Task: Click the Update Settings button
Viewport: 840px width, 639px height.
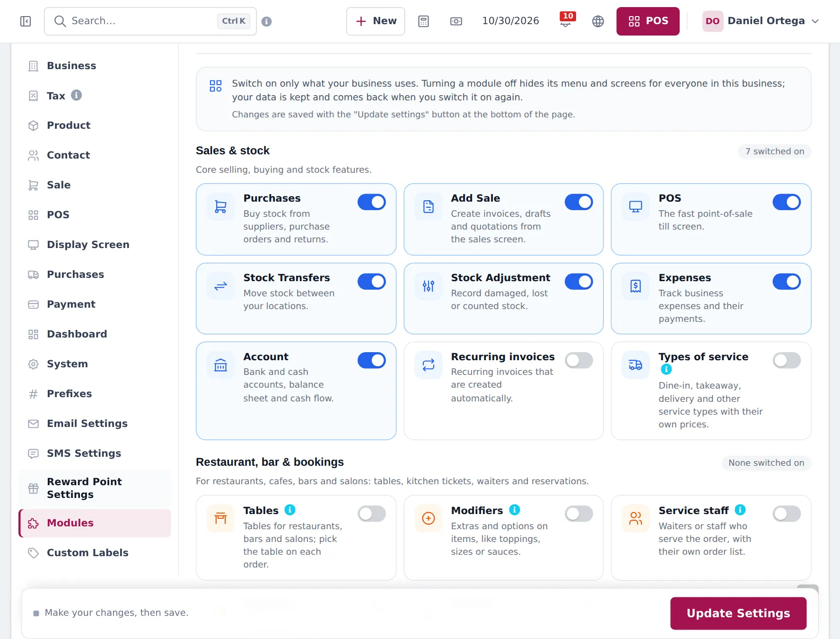Action: (x=738, y=613)
